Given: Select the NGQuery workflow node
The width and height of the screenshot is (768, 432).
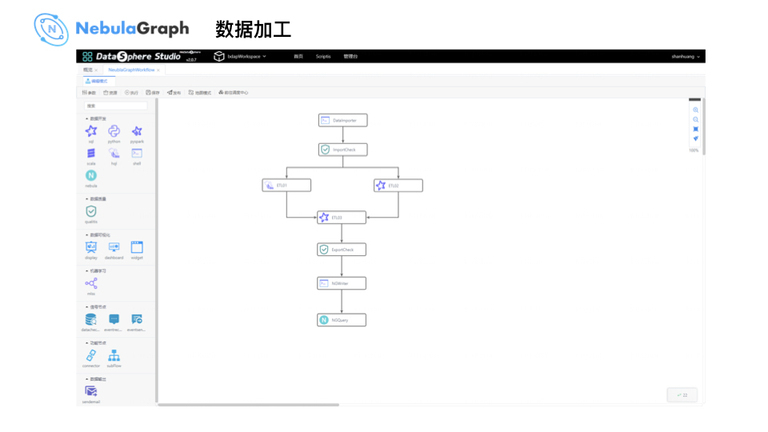Looking at the screenshot, I should [342, 320].
